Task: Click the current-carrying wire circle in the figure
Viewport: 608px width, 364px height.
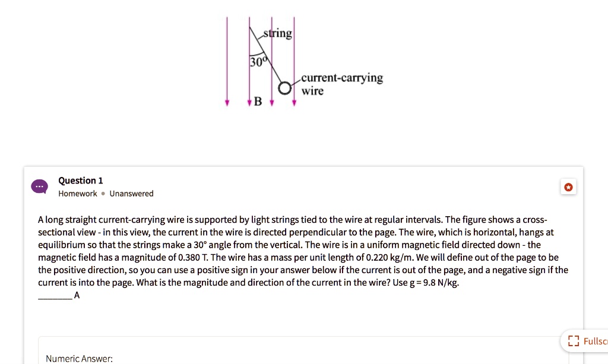Action: tap(284, 88)
